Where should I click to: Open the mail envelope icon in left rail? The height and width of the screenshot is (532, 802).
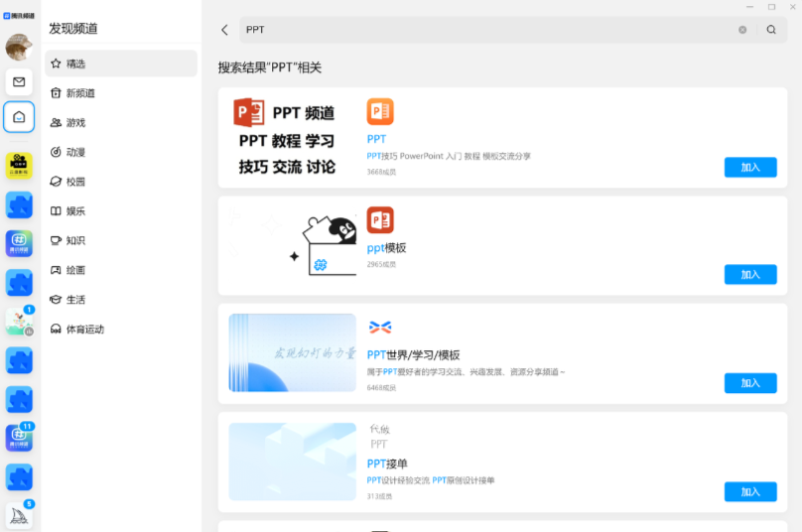point(19,81)
